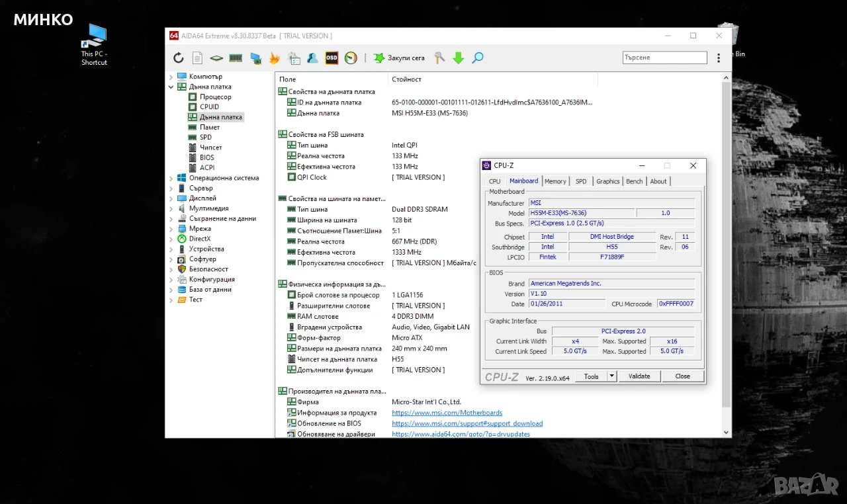Open the msi.com/Motherboards link

[x=447, y=413]
